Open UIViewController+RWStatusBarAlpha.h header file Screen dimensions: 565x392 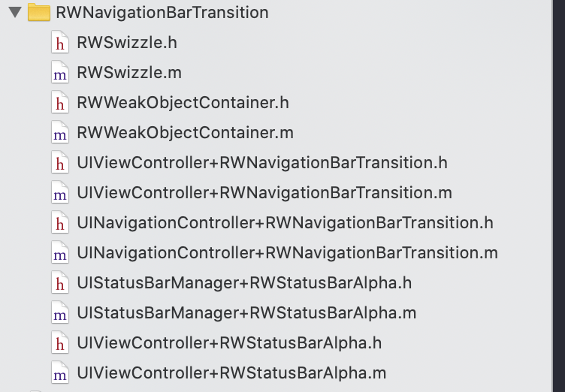tap(229, 343)
